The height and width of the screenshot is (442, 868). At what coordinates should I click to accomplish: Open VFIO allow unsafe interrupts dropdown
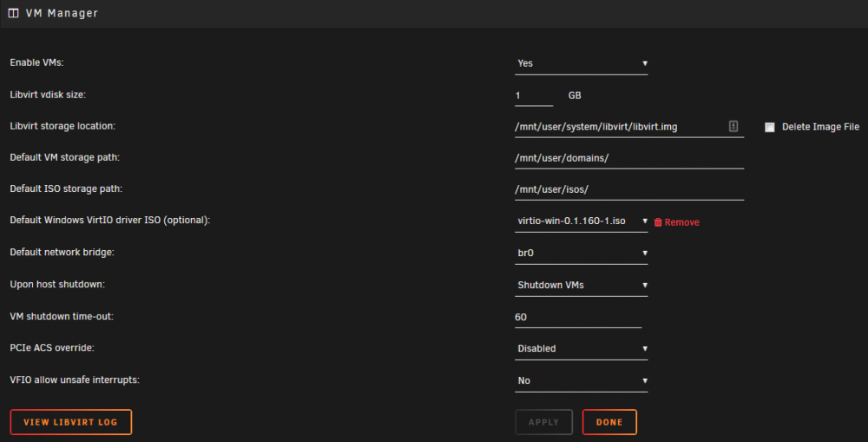point(581,381)
